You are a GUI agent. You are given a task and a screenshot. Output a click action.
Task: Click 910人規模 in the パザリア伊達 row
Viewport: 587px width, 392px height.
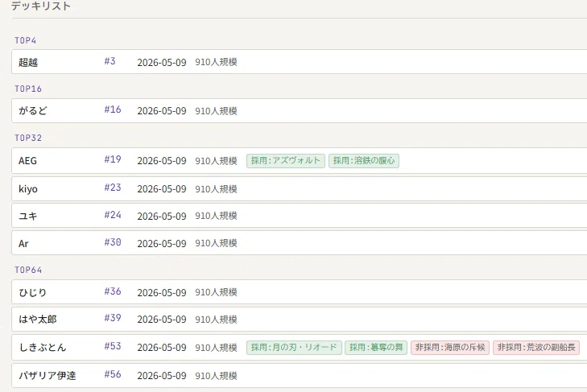click(216, 376)
